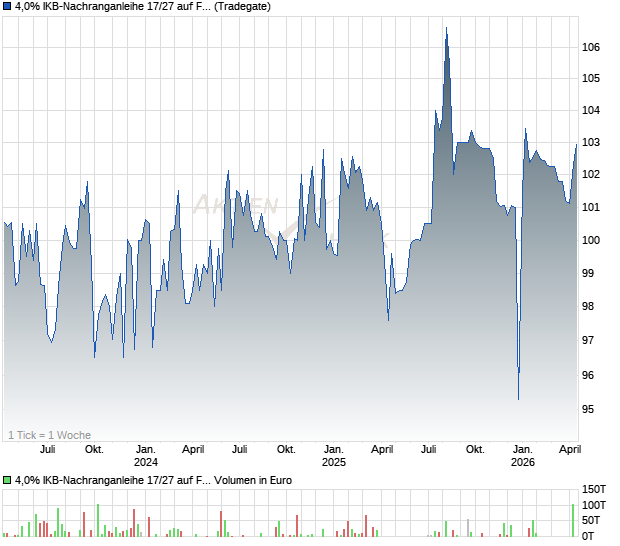The image size is (620, 546).
Task: Click the 0T volume axis label
Action: 588,536
